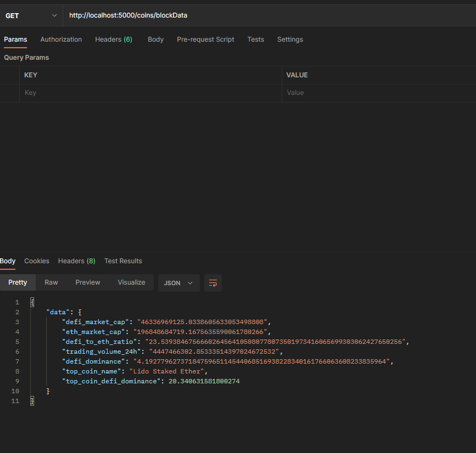Switch to the Authorization tab
Image resolution: width=476 pixels, height=453 pixels.
61,39
